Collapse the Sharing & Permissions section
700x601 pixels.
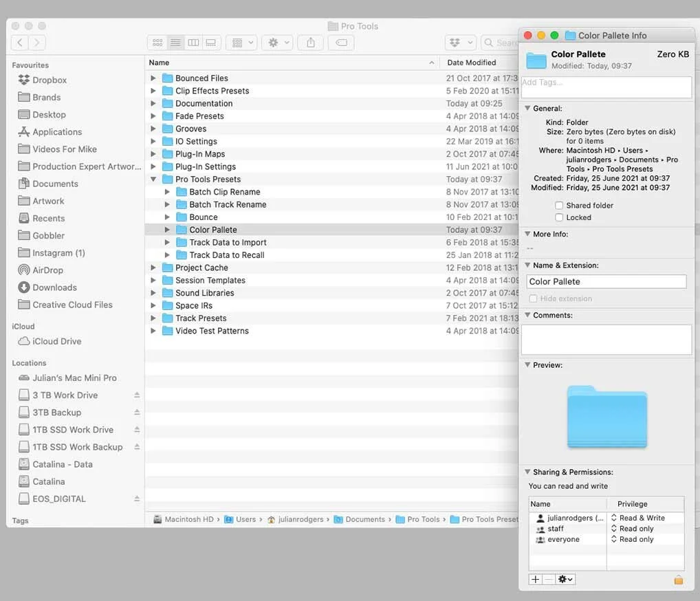click(x=527, y=472)
